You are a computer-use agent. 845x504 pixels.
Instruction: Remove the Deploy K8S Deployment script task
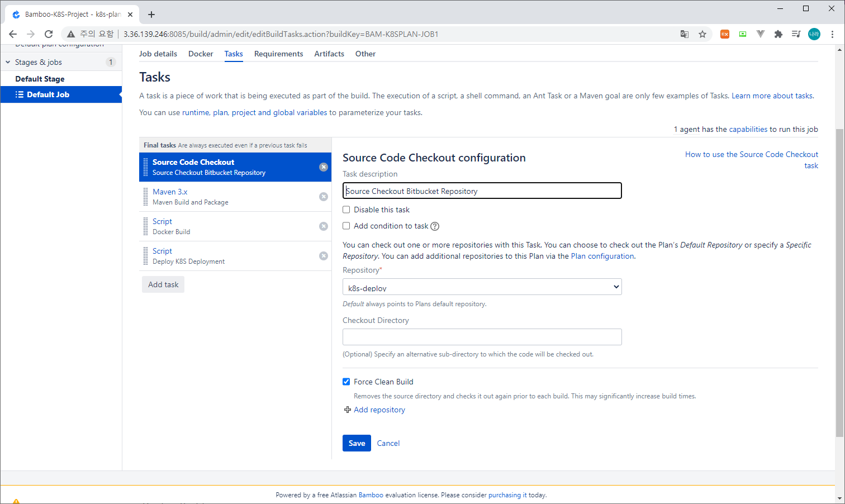[x=324, y=256]
